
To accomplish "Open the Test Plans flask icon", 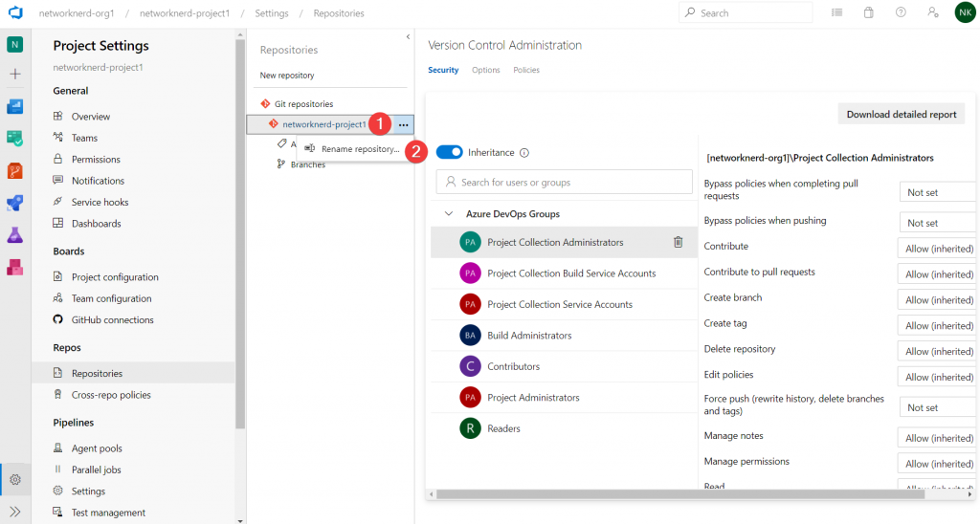I will 15,235.
